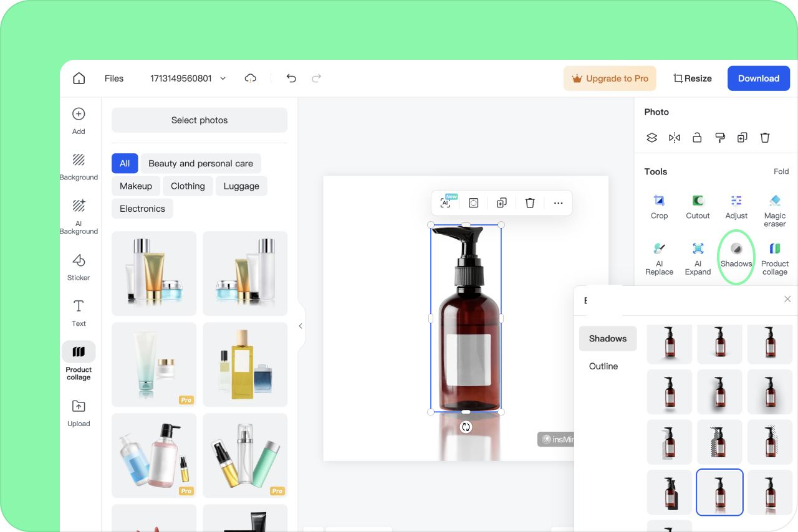Click the Select photos button
Screen dimensions: 798x532
(x=199, y=120)
